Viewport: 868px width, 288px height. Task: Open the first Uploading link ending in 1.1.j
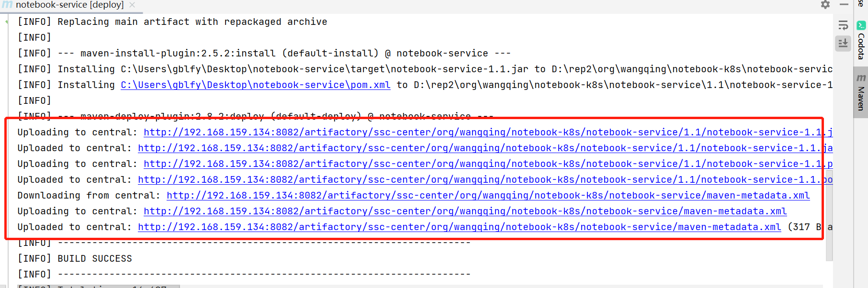tap(488, 132)
